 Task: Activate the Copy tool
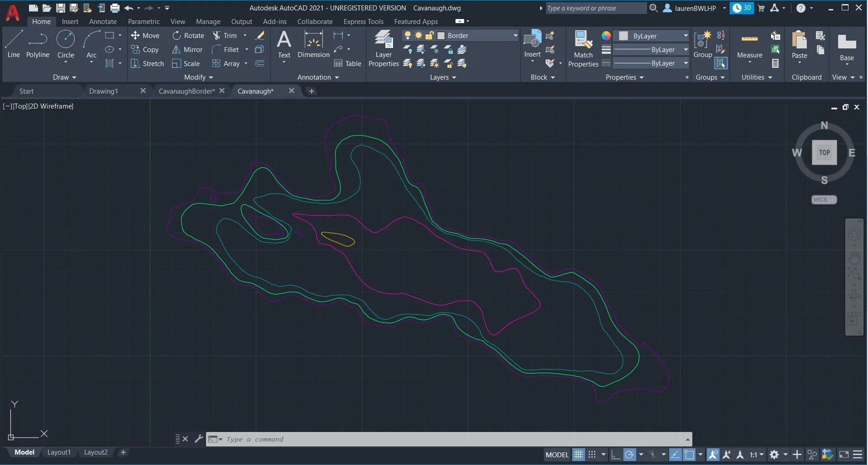point(146,49)
